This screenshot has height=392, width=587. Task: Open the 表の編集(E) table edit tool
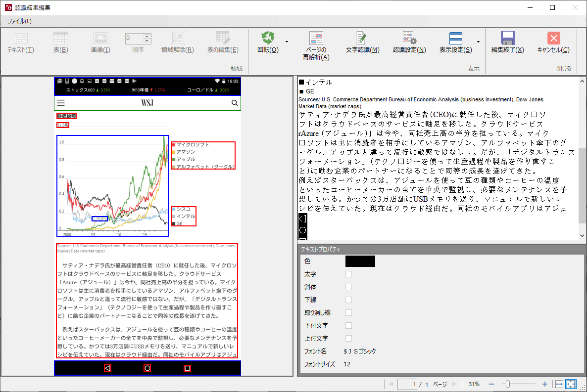pos(223,43)
